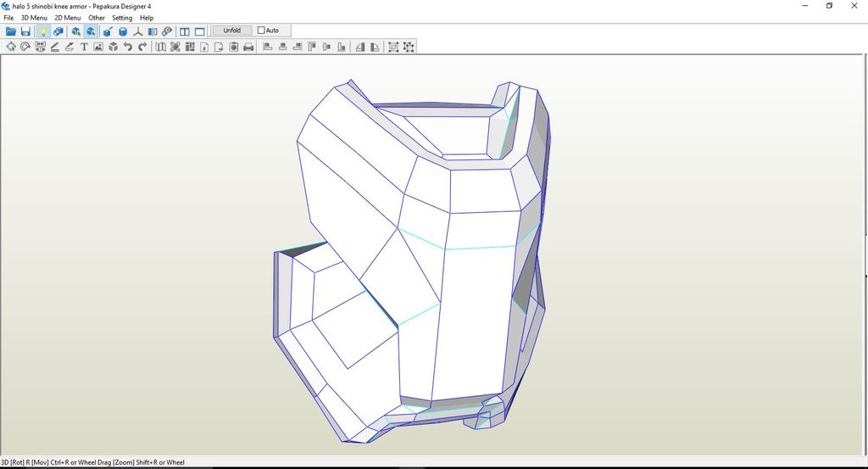Click the second align icon after the printer
Image resolution: width=868 pixels, height=469 pixels.
[283, 47]
